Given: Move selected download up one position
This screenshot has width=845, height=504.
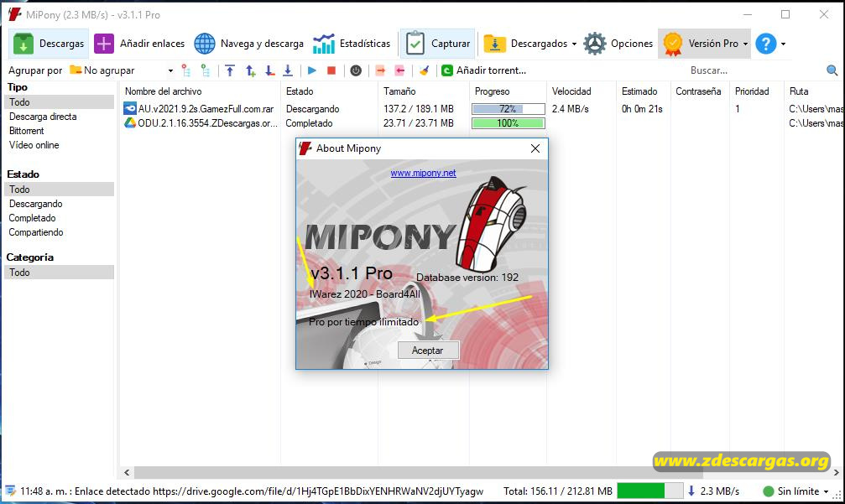Looking at the screenshot, I should click(x=250, y=70).
